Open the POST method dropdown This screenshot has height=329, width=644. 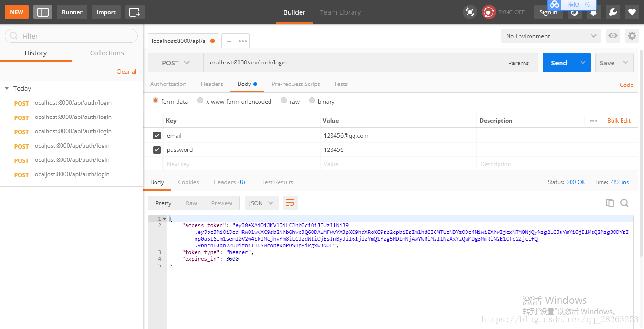click(x=176, y=63)
